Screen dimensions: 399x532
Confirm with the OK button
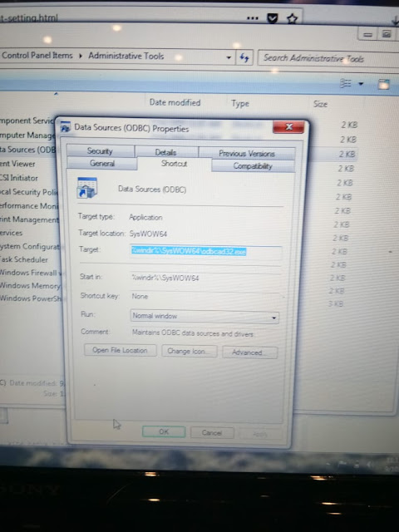click(164, 431)
